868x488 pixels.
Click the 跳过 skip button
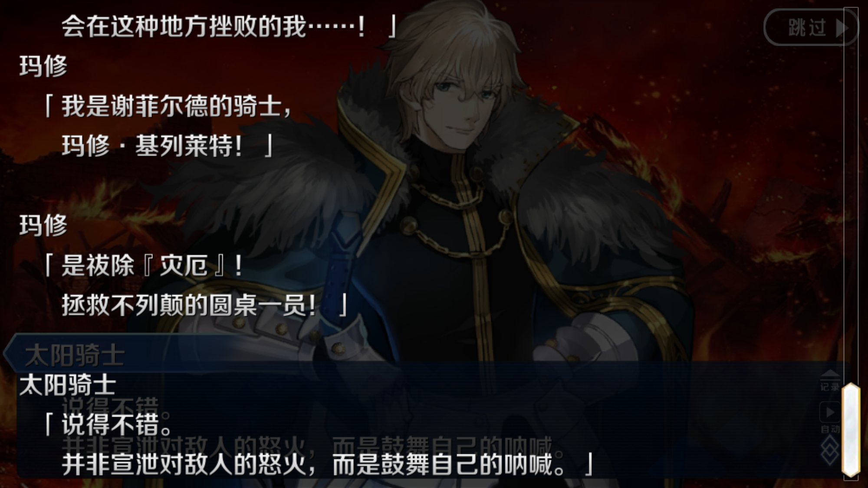(811, 27)
